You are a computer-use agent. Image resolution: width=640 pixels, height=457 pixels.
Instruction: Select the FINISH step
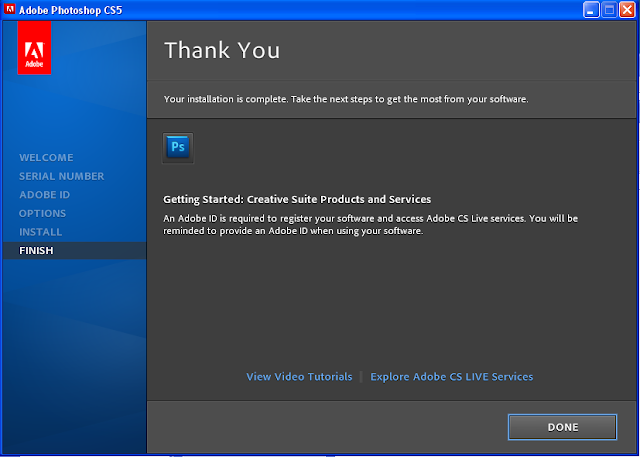point(74,251)
